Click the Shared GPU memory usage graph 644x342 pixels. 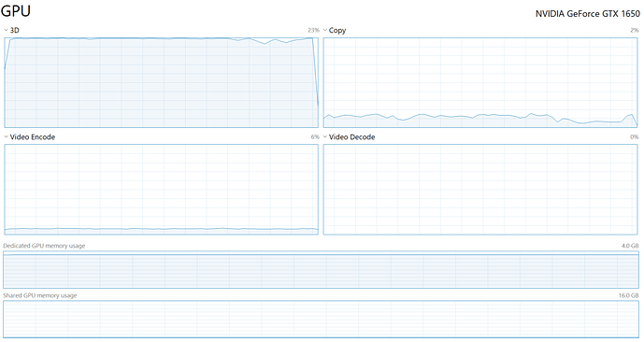point(321,320)
